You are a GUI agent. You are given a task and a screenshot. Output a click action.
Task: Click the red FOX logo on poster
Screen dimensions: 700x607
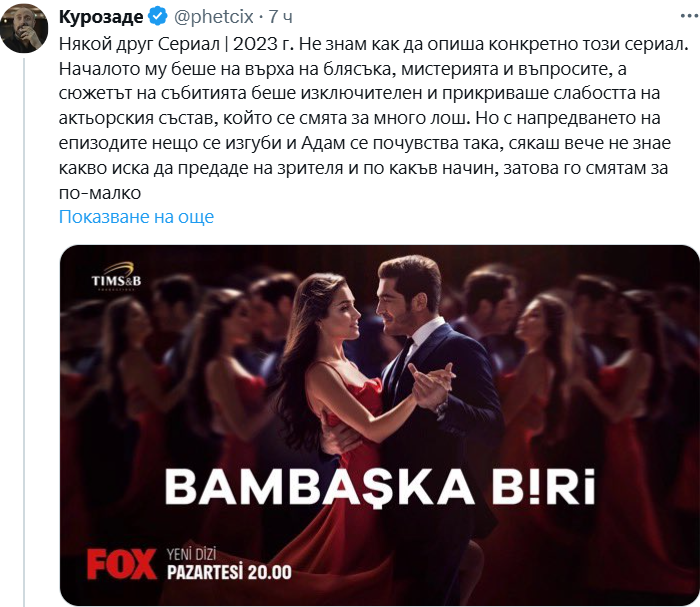click(x=121, y=564)
